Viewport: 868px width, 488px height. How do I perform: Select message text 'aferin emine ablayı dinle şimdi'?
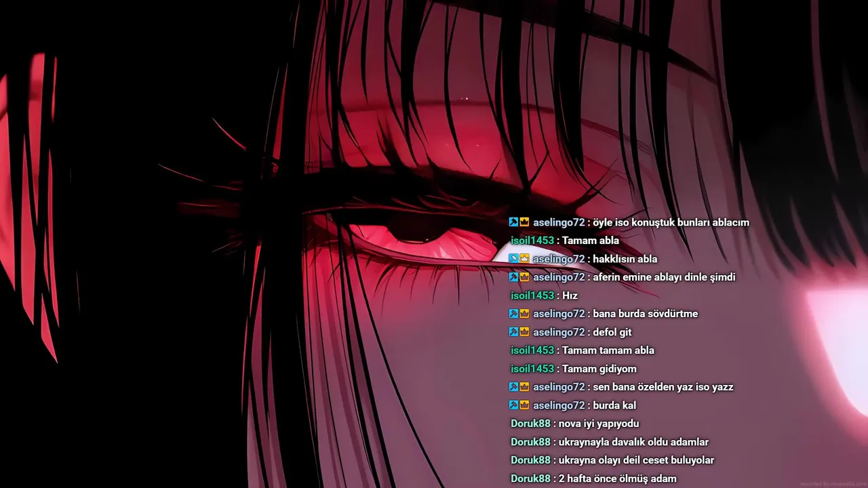pyautogui.click(x=664, y=277)
